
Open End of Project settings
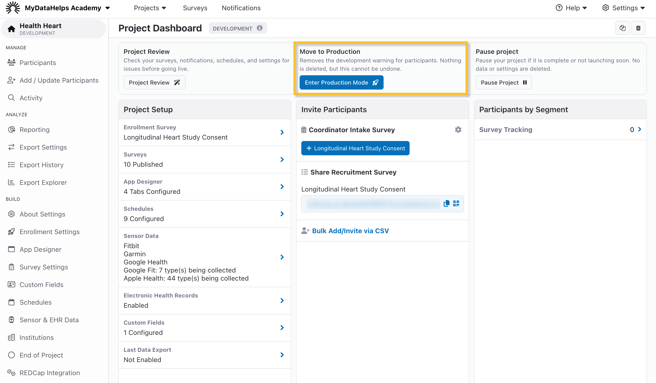coord(41,355)
